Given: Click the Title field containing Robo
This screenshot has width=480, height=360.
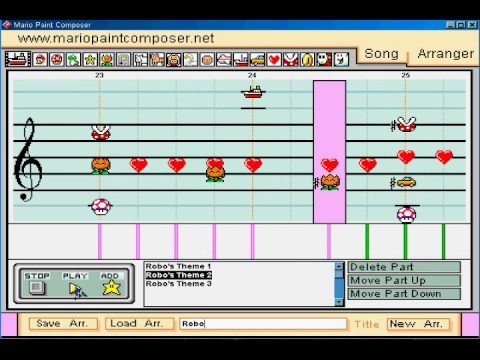Looking at the screenshot, I should [x=263, y=324].
